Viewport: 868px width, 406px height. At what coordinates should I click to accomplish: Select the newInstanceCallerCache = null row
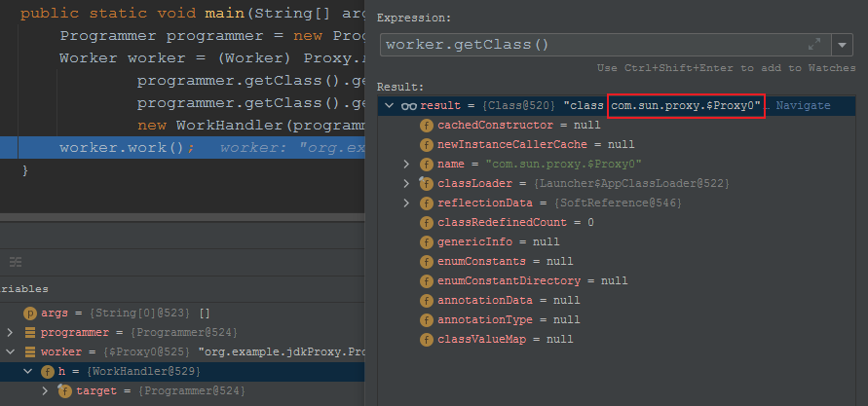[x=617, y=145]
